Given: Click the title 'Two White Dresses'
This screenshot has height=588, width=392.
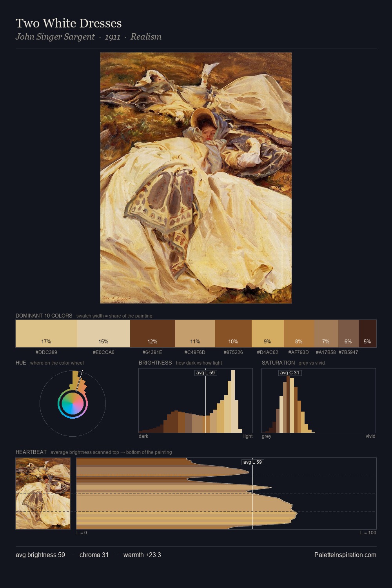Looking at the screenshot, I should pos(69,23).
